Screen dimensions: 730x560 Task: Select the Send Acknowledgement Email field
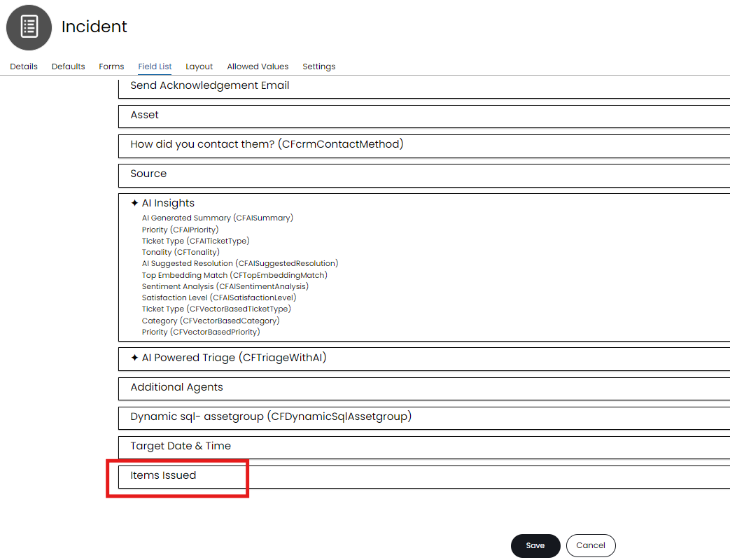pos(209,86)
